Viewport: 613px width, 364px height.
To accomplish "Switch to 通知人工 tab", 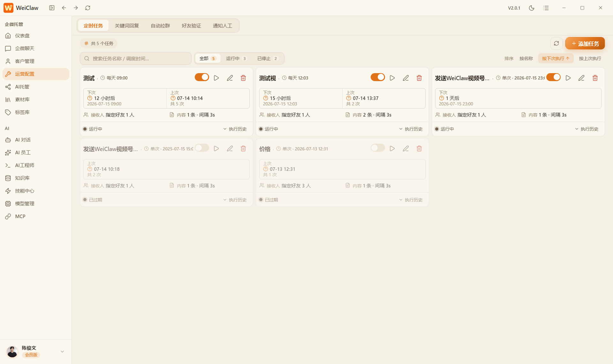I will pyautogui.click(x=223, y=26).
